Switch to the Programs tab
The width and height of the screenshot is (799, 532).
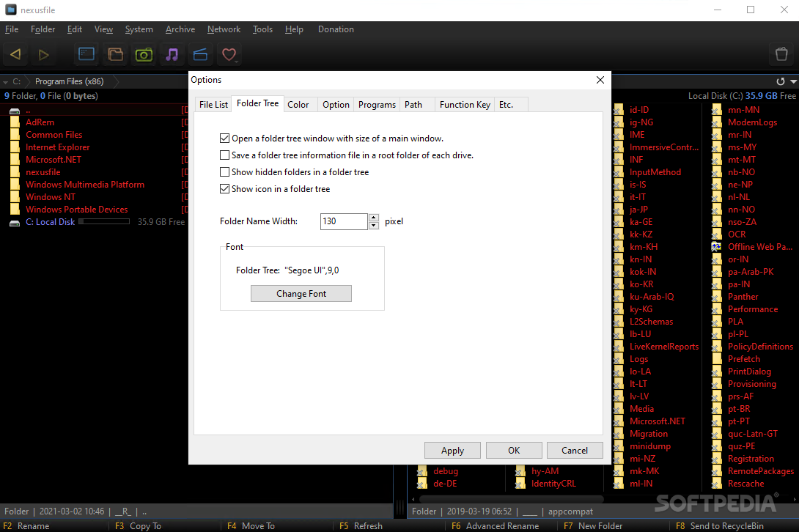[377, 105]
